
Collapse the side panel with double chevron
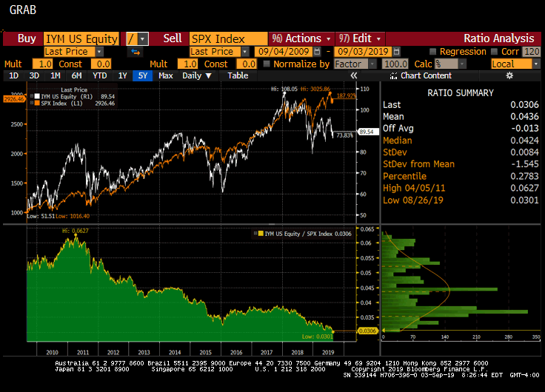tap(354, 75)
